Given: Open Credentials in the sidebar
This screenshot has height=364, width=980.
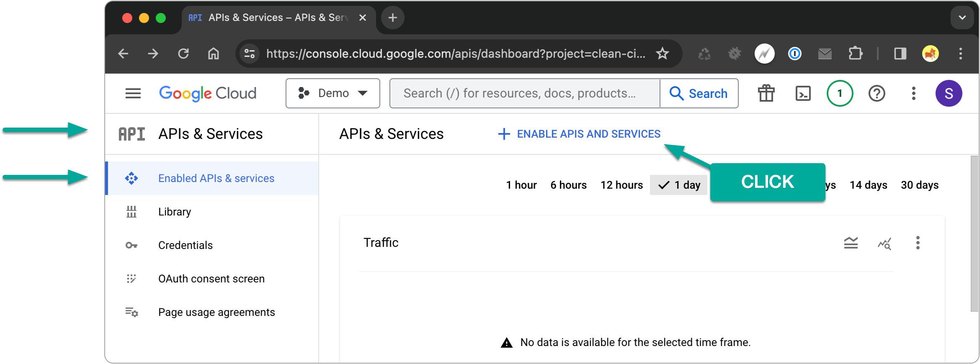Looking at the screenshot, I should coord(213,245).
